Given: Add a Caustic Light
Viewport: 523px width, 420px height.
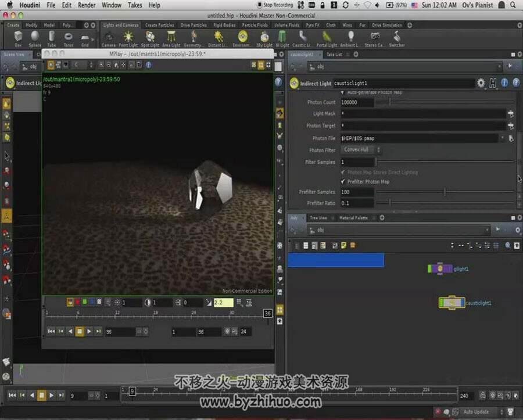Looking at the screenshot, I should (302, 39).
